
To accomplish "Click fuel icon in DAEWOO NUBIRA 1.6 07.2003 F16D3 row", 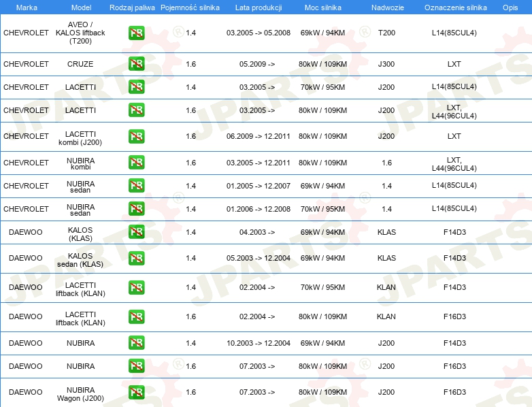I will click(x=136, y=365).
